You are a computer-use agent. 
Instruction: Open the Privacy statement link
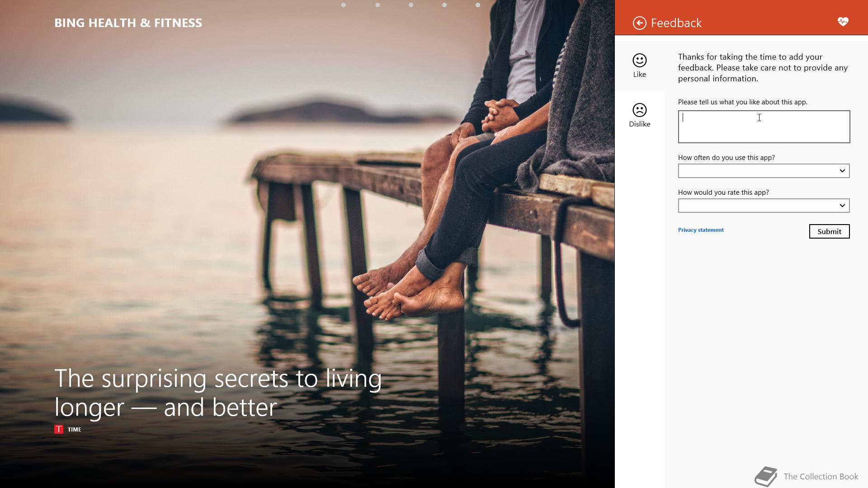700,230
